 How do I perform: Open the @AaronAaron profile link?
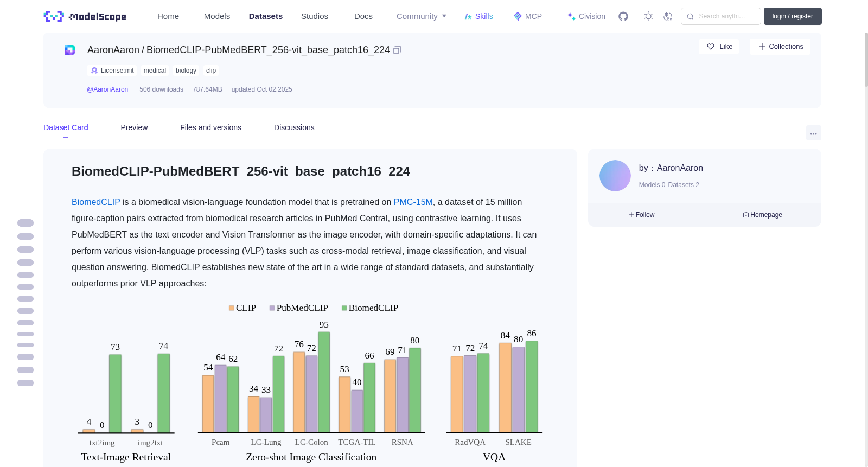[x=107, y=89]
